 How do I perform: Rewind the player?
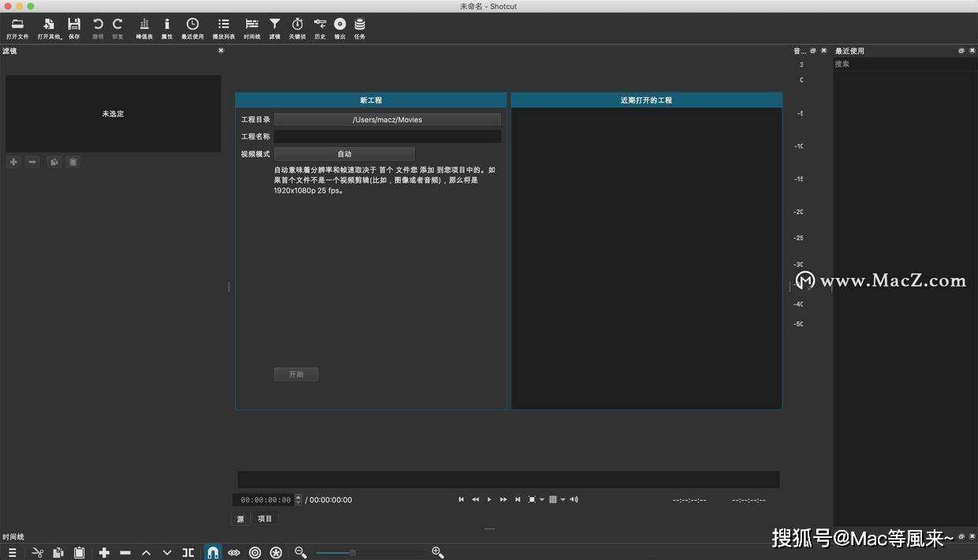476,499
